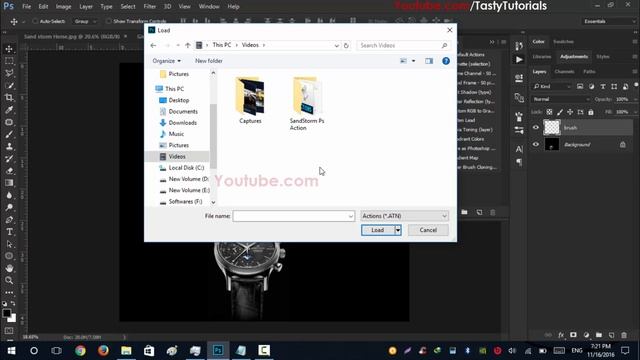640x360 pixels.
Task: Open the Load button split arrow
Action: pos(398,230)
